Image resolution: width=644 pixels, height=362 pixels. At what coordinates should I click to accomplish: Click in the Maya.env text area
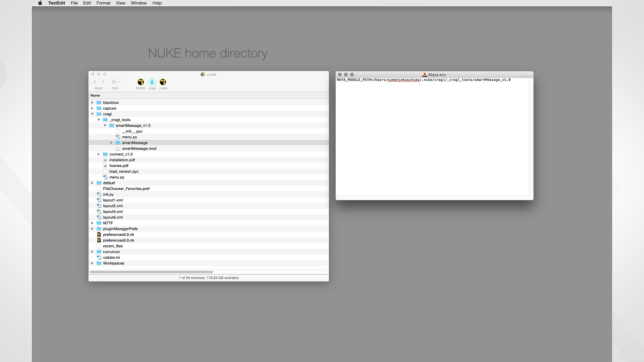(x=432, y=137)
